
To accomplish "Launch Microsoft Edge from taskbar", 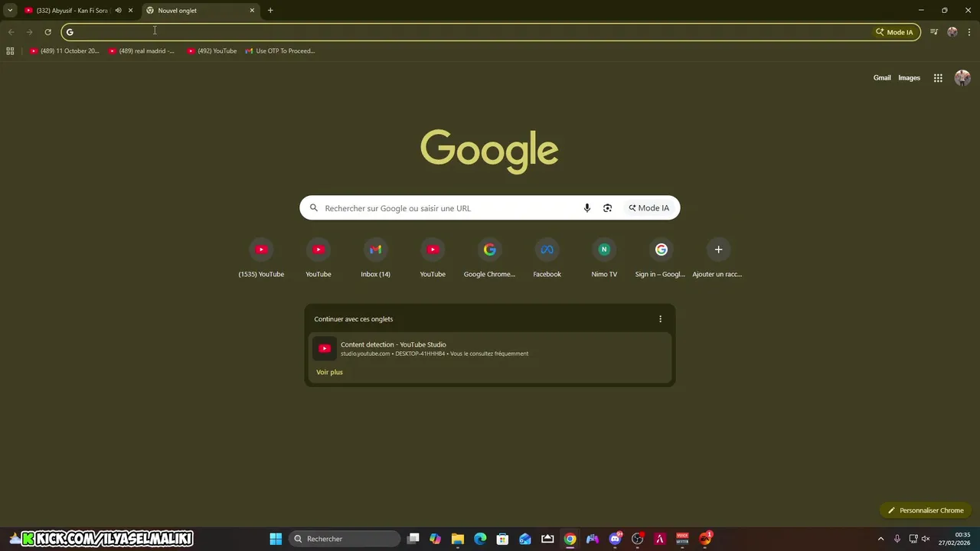I will (480, 539).
